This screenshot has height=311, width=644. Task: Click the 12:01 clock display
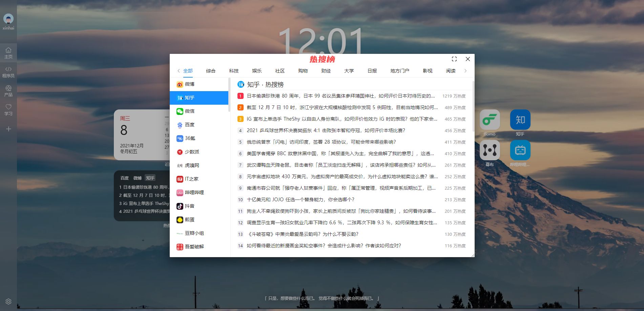[320, 41]
